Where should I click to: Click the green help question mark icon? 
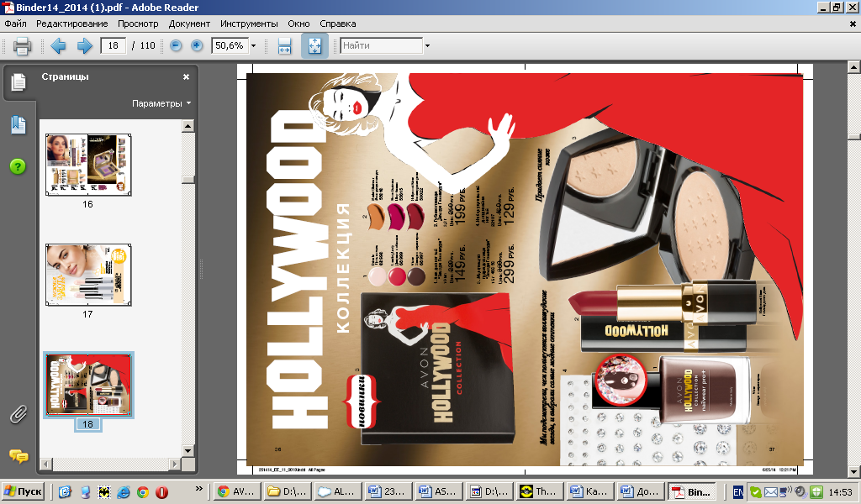(x=18, y=166)
